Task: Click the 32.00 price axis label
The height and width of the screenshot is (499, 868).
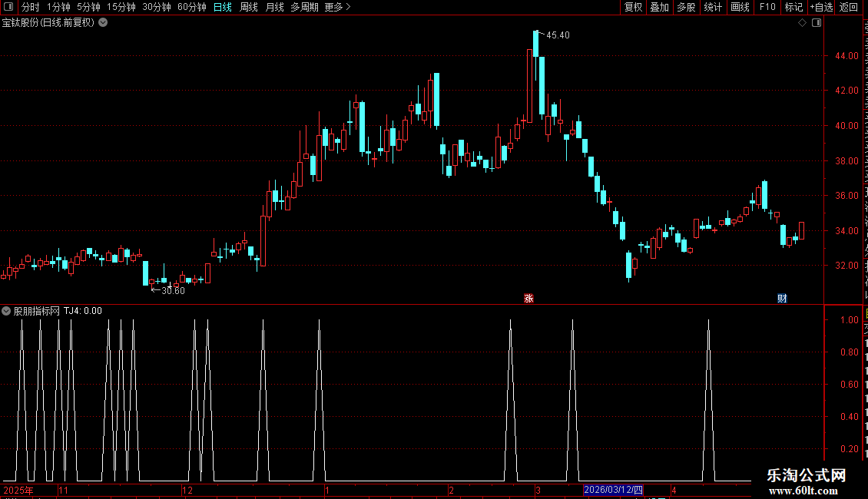Action: click(847, 265)
